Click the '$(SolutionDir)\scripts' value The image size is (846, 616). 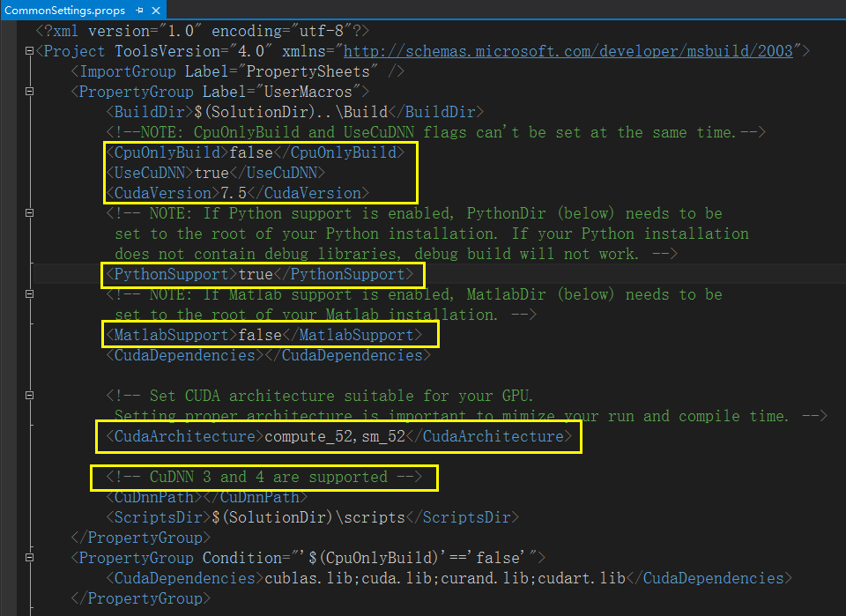point(308,517)
